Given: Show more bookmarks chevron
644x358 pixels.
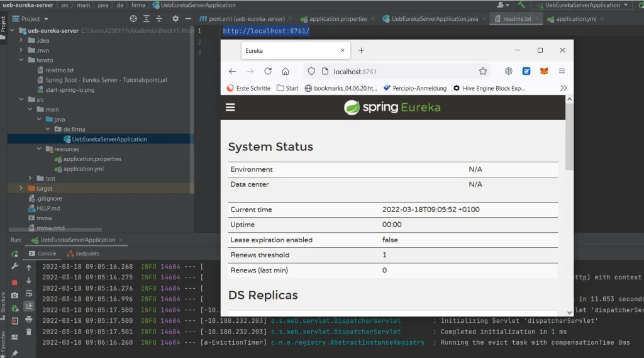Looking at the screenshot, I should [563, 88].
